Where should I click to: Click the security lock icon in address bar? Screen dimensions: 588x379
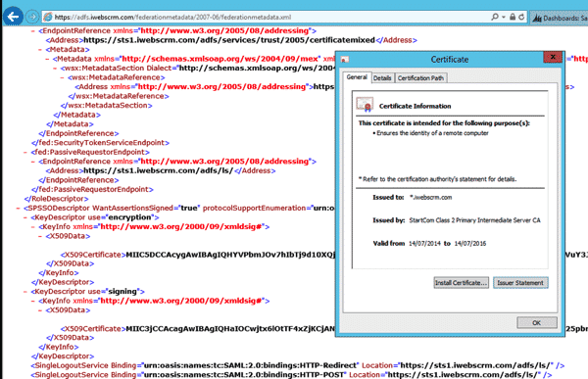coord(513,17)
